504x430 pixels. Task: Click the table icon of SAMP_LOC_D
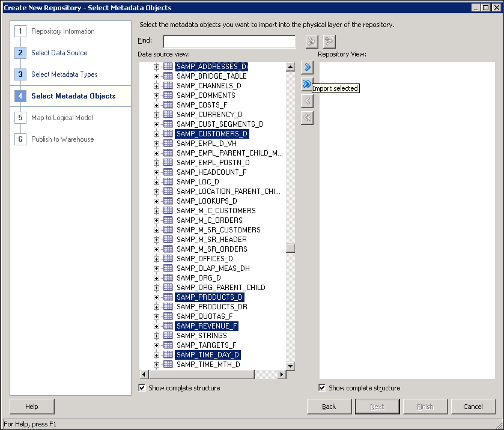coord(168,181)
